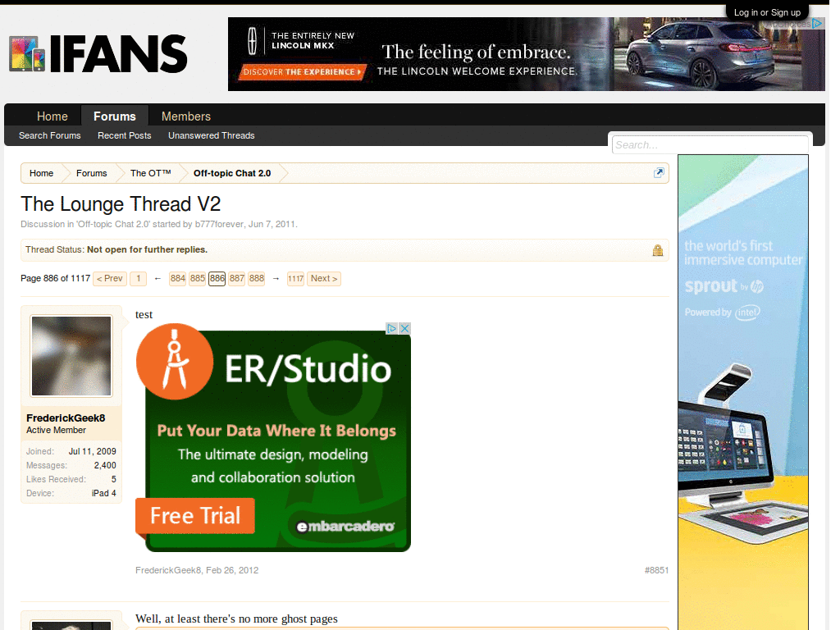Click post date Feb 26, 2012
This screenshot has width=840, height=630.
232,570
